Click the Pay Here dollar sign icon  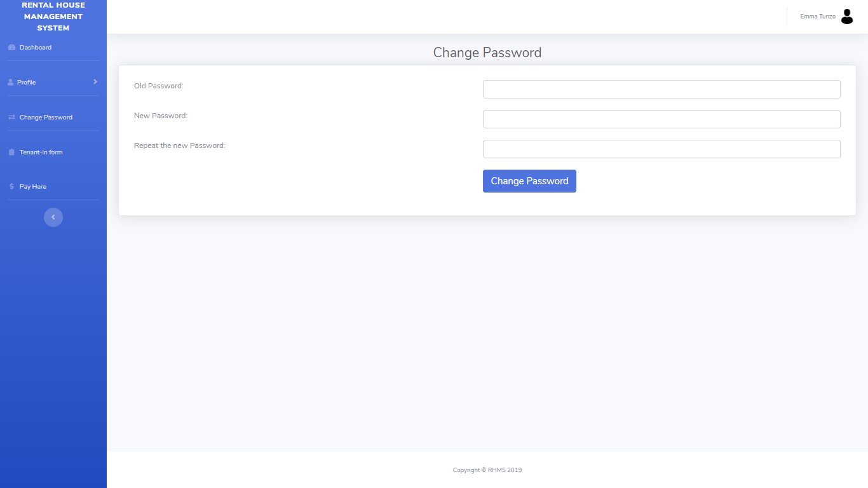pos(11,187)
